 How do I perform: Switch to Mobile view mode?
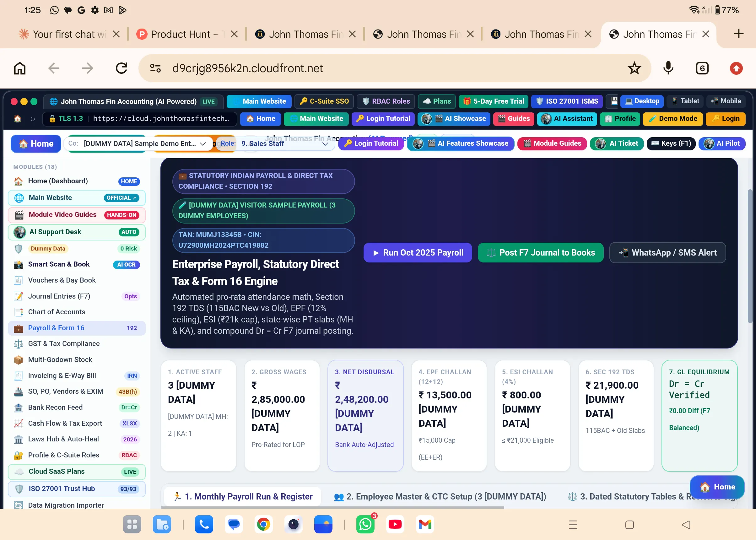(x=726, y=101)
